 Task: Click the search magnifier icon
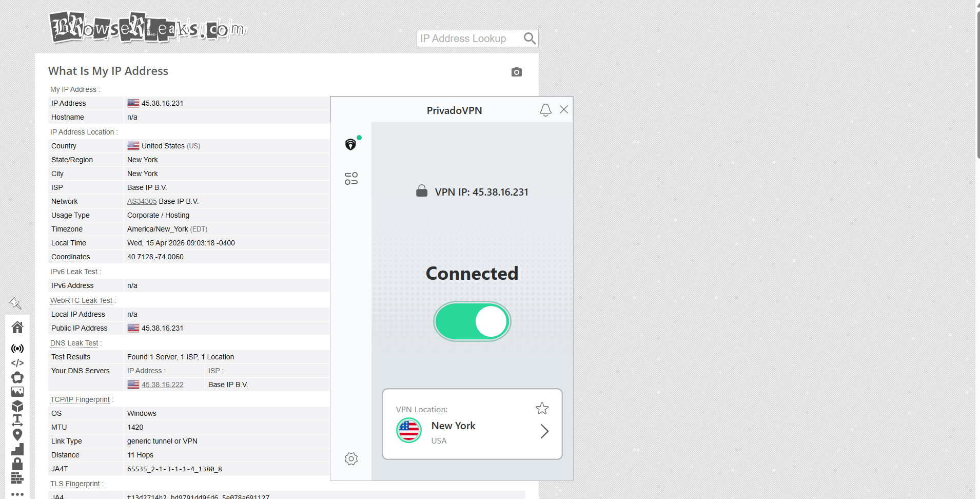(x=530, y=39)
